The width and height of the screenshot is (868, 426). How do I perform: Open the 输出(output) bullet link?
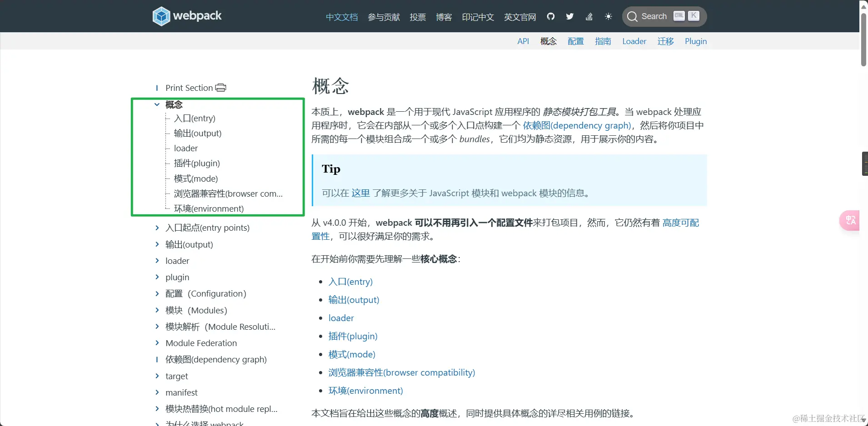pyautogui.click(x=354, y=300)
